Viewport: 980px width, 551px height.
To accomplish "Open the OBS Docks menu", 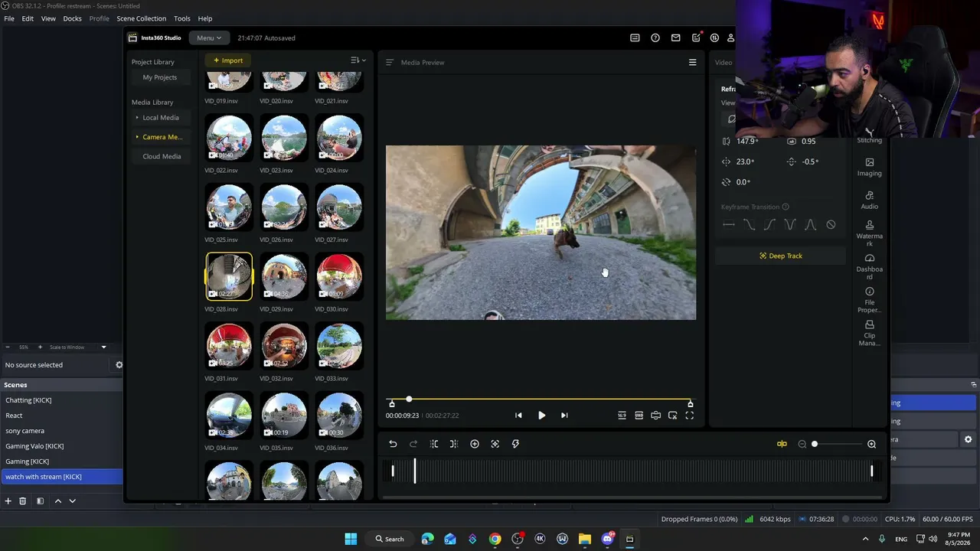I will click(72, 18).
